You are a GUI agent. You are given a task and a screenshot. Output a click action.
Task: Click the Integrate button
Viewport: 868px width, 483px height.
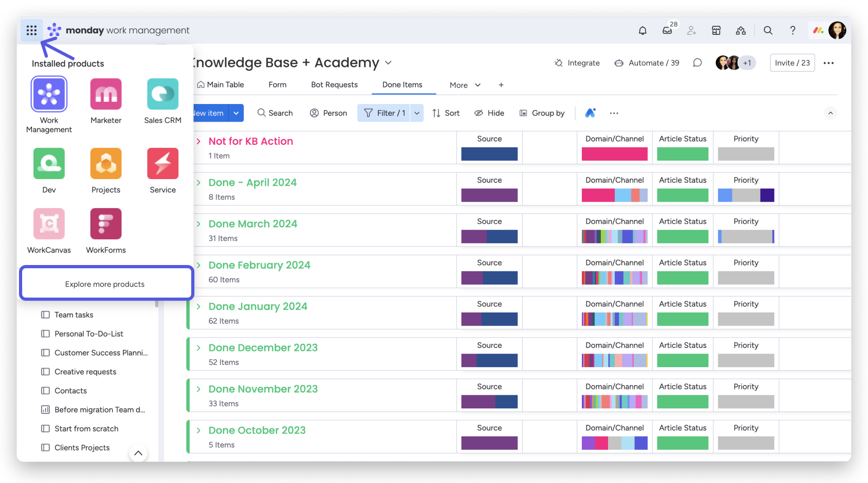pyautogui.click(x=577, y=63)
